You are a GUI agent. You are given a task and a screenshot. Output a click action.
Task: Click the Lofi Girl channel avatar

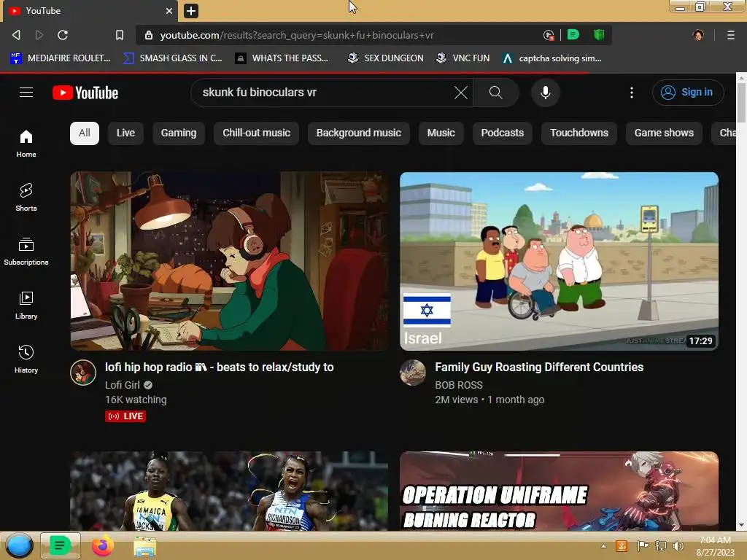click(83, 373)
